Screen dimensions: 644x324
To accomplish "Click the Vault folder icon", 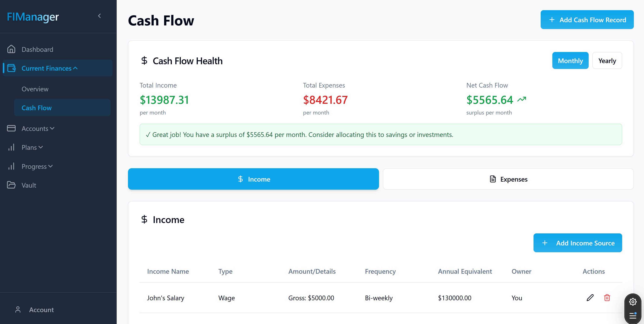I will (x=11, y=185).
